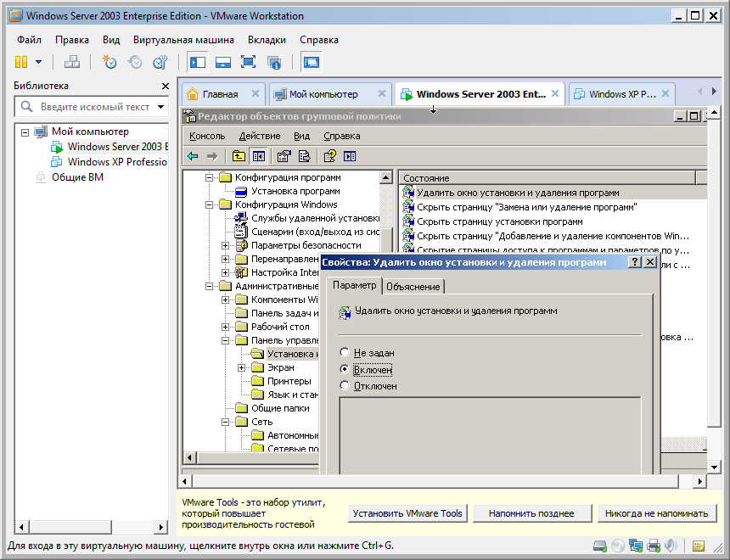
Task: Click the network adapter status bar icon
Action: coord(636,546)
